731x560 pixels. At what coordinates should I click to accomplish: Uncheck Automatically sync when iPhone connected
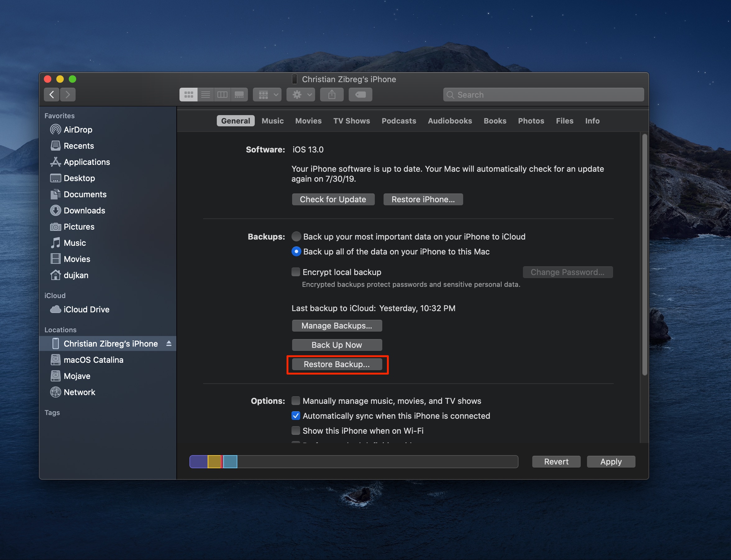pyautogui.click(x=296, y=416)
